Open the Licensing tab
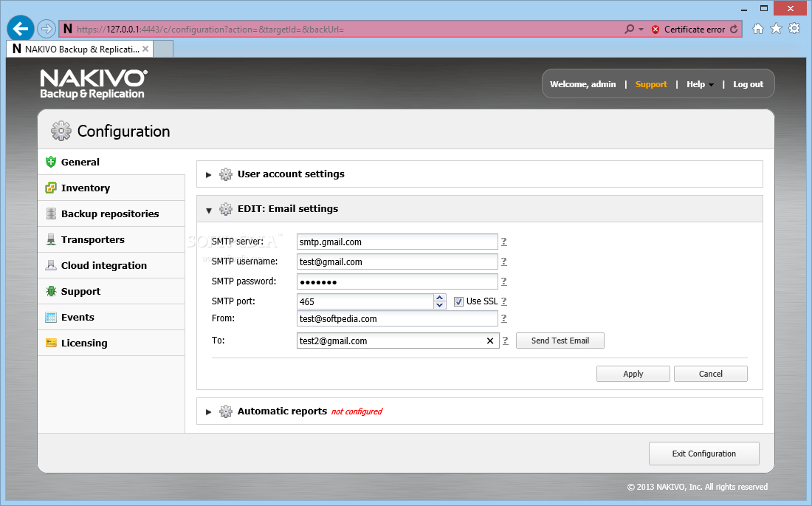The image size is (812, 506). pyautogui.click(x=111, y=343)
